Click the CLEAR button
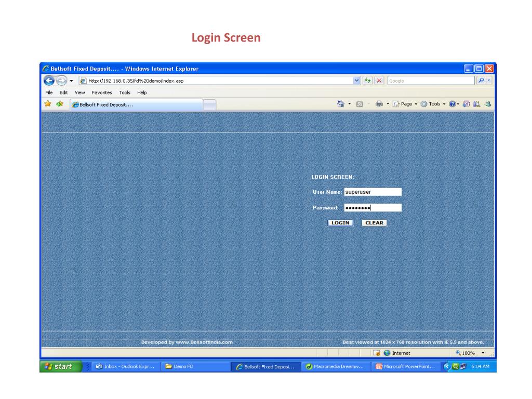532x399 pixels. point(374,223)
